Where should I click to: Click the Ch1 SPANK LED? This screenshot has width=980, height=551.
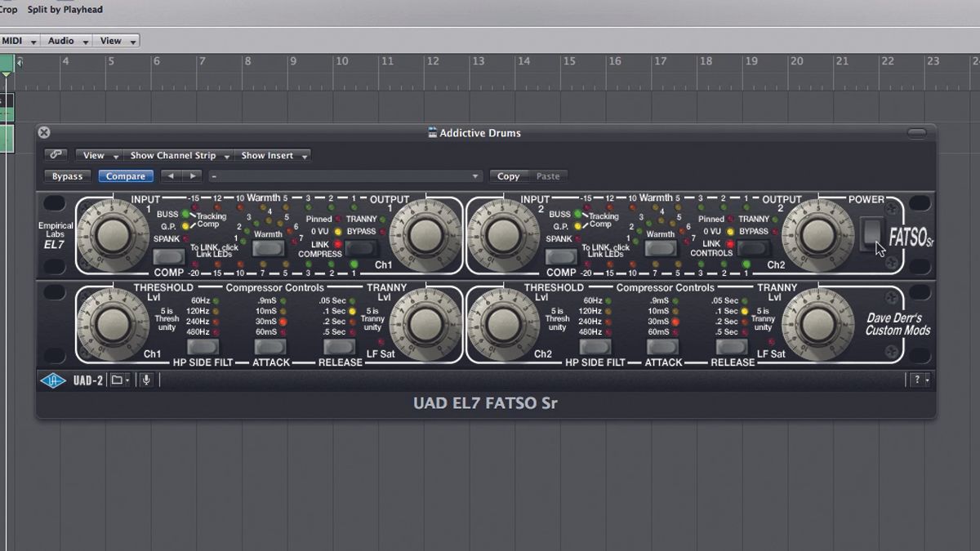tap(186, 239)
